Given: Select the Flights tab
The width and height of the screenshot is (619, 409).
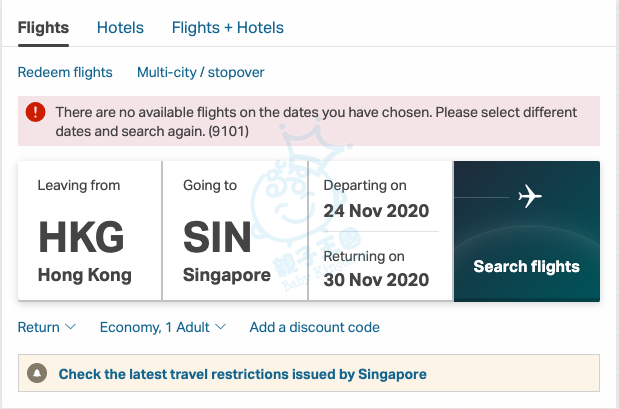Looking at the screenshot, I should 44,28.
